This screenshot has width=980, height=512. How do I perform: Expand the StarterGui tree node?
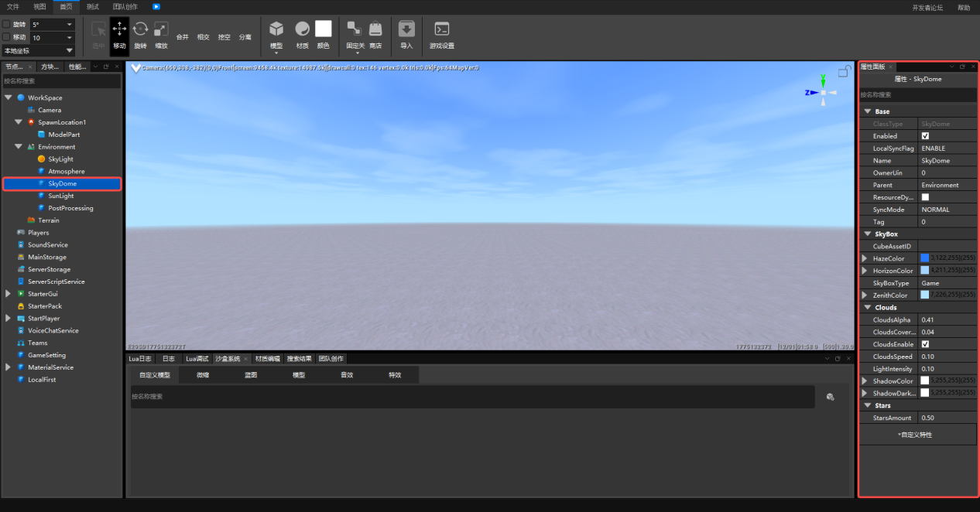pos(8,294)
